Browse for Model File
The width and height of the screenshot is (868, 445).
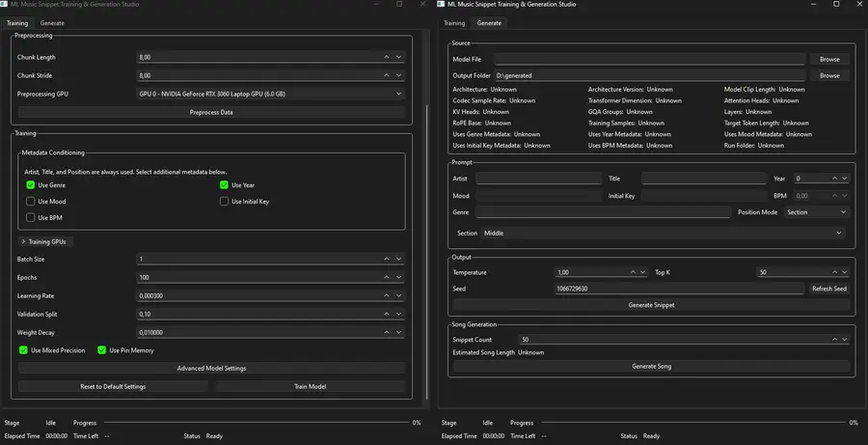pyautogui.click(x=829, y=59)
